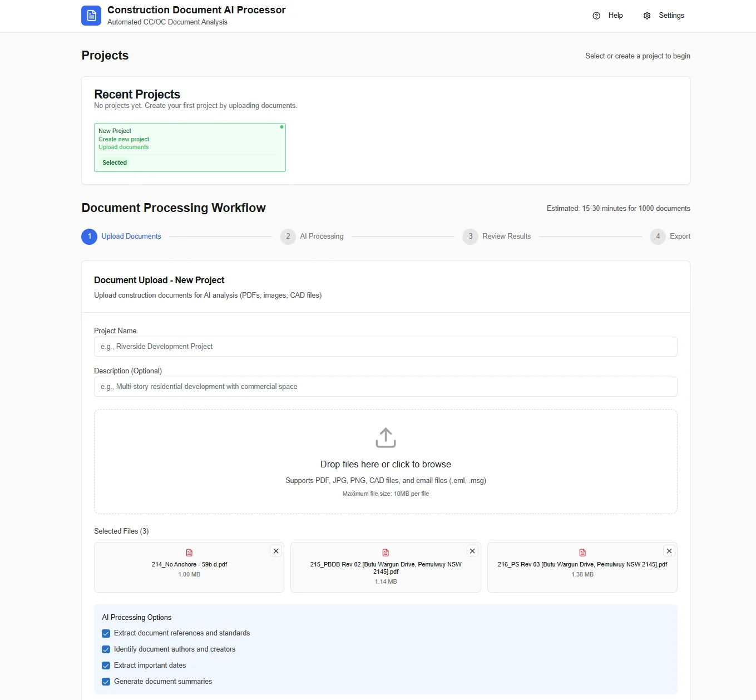Click file name 216_PS Rev 03
Screen dimensions: 756x700
(x=582, y=564)
